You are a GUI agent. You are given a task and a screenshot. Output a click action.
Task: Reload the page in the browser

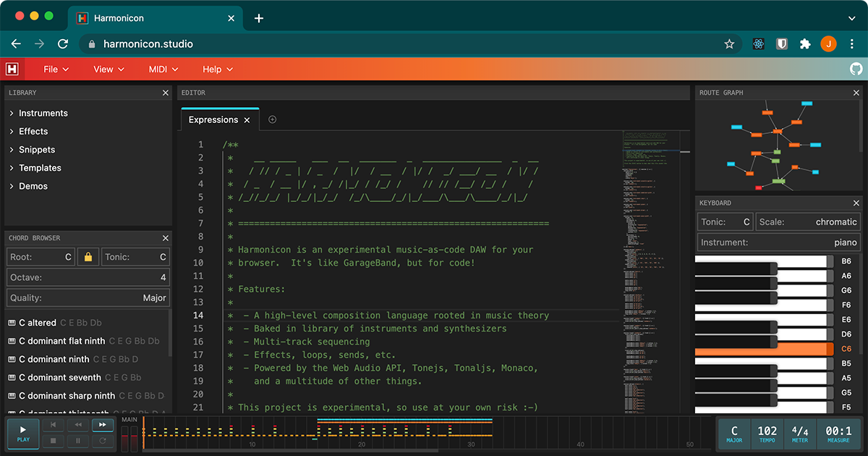point(63,44)
